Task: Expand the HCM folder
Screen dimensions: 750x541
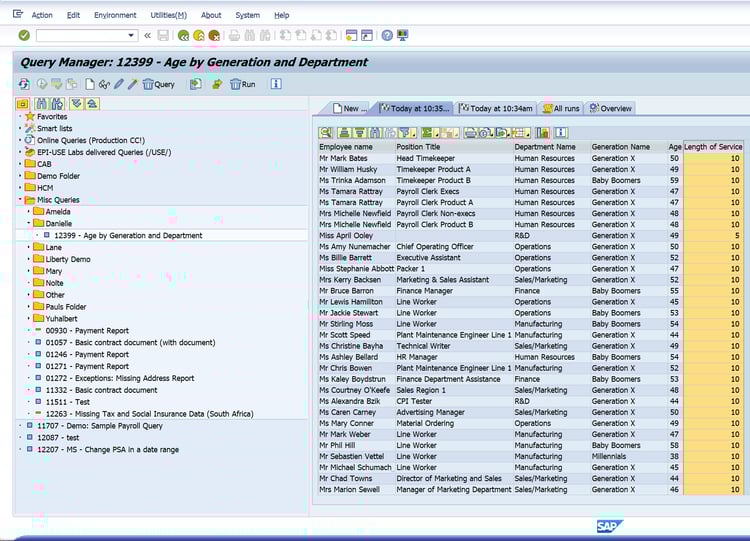Action: point(20,188)
